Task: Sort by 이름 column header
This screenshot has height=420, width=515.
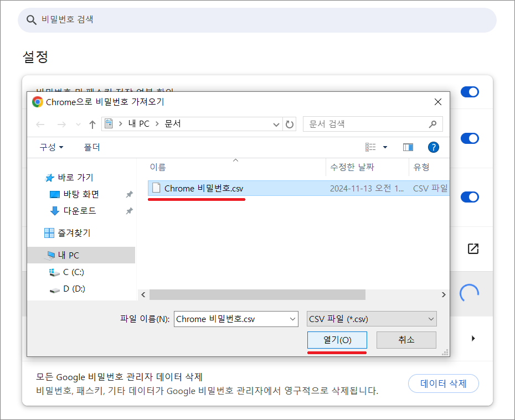Action: (x=158, y=167)
